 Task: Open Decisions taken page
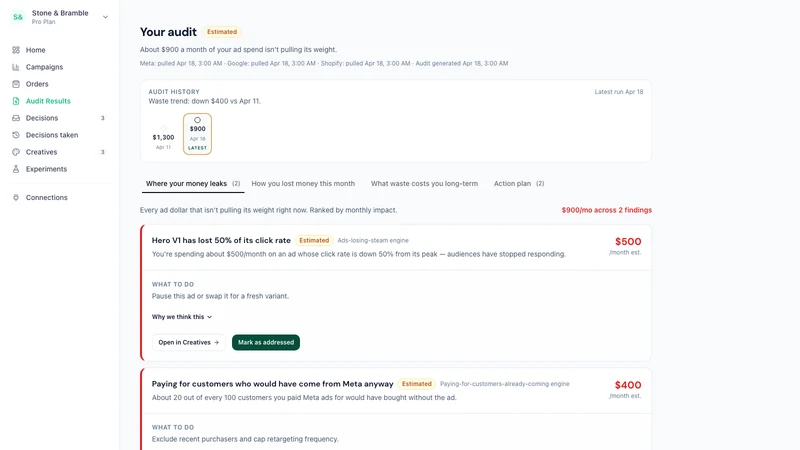point(52,135)
